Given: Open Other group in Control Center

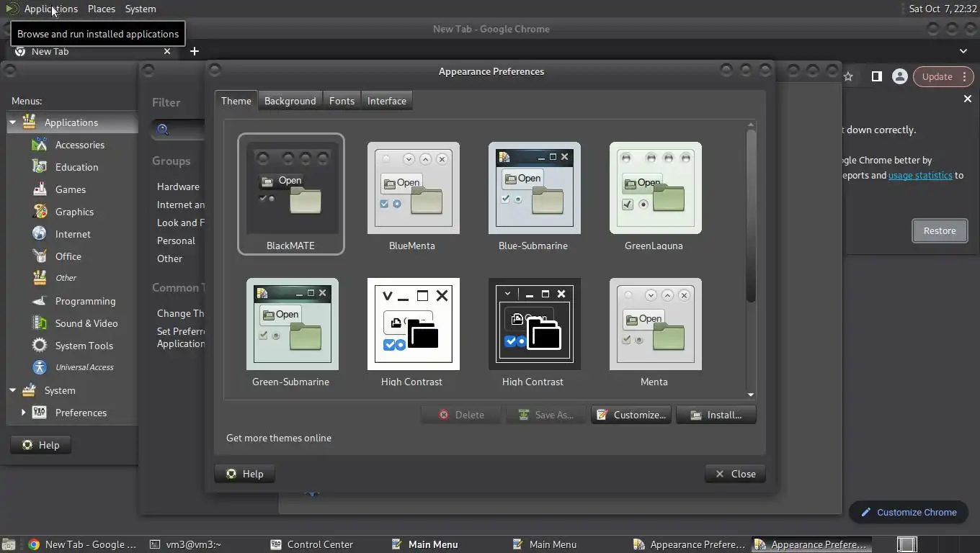Looking at the screenshot, I should pyautogui.click(x=169, y=258).
